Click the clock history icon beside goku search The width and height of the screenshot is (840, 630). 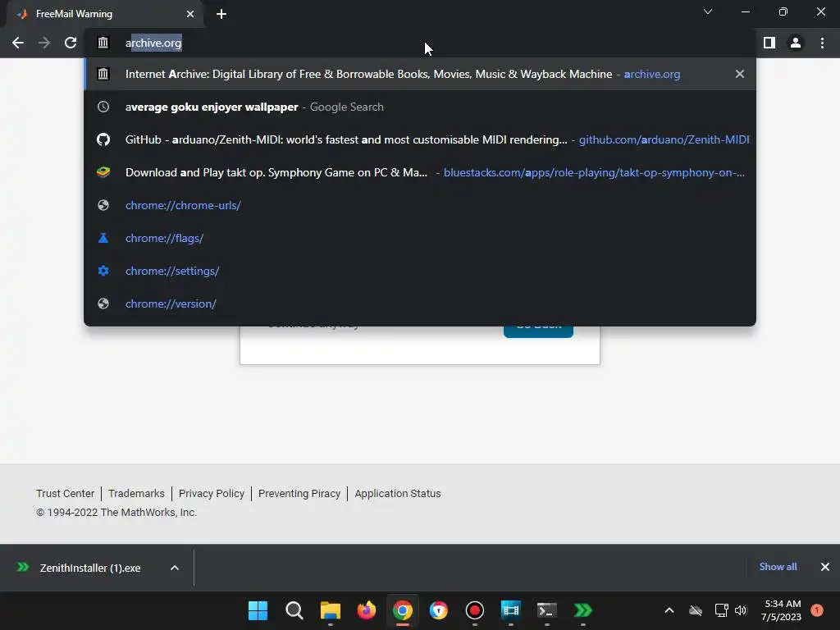tap(103, 107)
